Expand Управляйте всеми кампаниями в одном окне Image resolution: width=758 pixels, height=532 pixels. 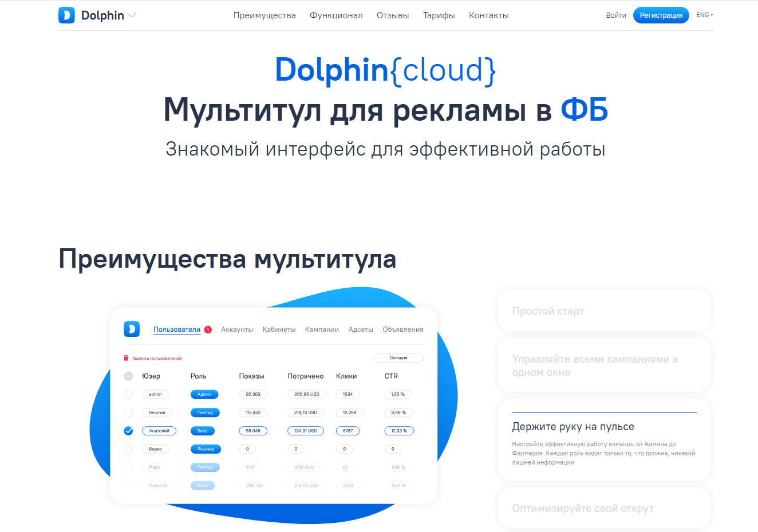(605, 366)
